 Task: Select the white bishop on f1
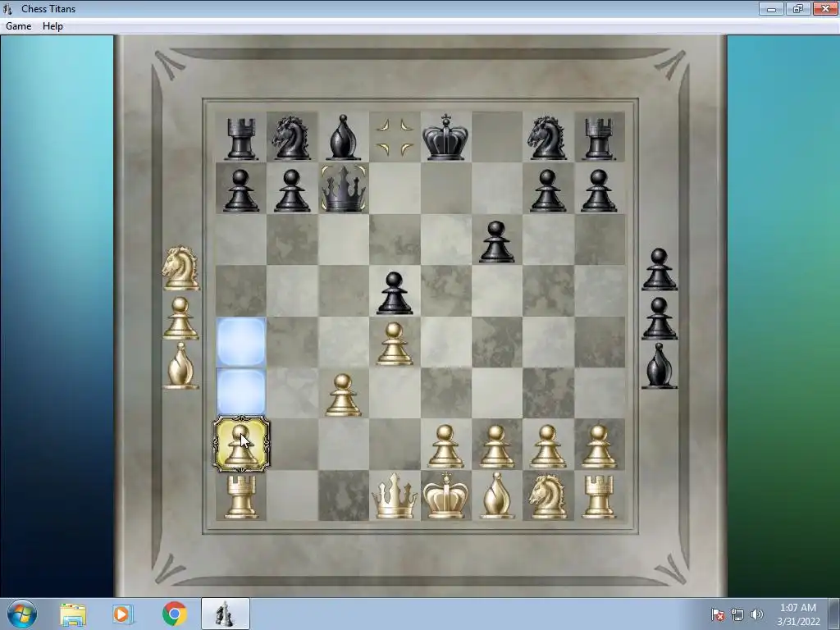click(497, 495)
